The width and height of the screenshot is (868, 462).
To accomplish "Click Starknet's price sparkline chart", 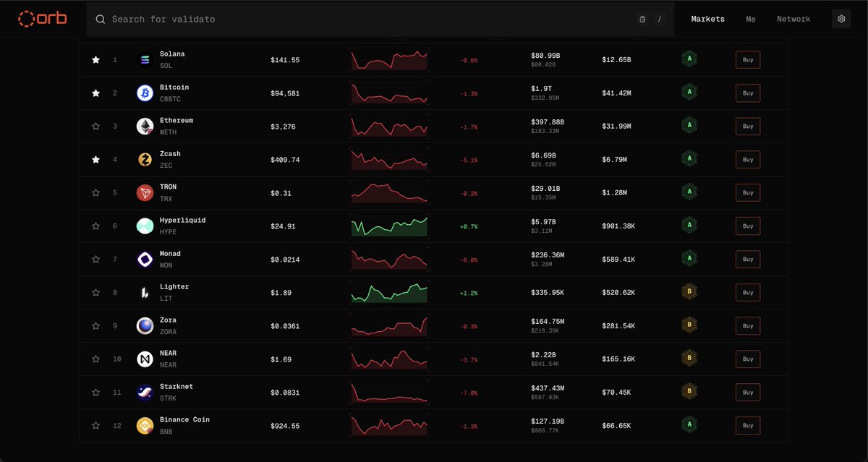I will [x=389, y=393].
